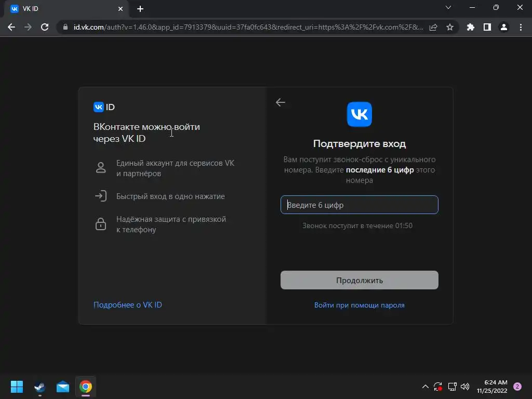Open Chrome extensions puzzle icon
Screen dimensions: 532x399
471,27
